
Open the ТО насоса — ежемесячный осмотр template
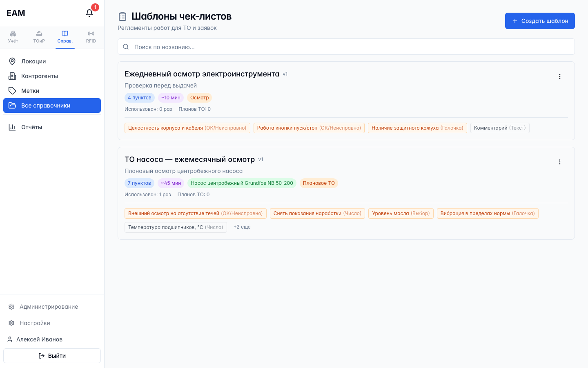189,159
